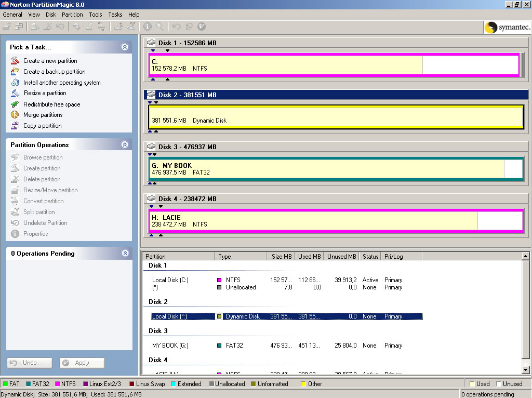Click the Redistribute free space icon
532x398 pixels.
click(15, 104)
